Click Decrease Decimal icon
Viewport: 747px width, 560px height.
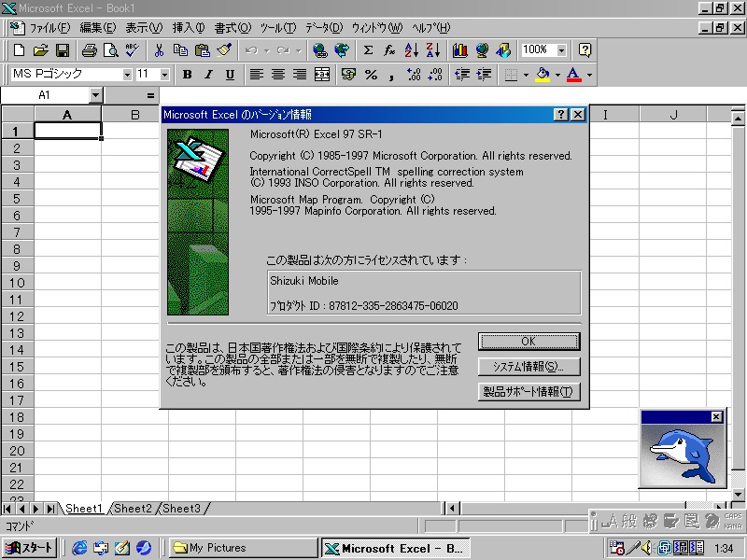(435, 75)
